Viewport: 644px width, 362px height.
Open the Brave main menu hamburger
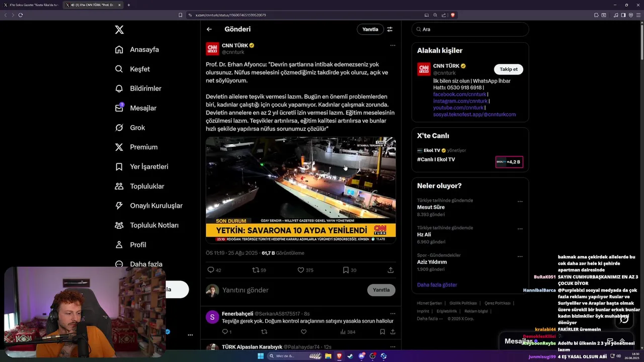tap(638, 15)
